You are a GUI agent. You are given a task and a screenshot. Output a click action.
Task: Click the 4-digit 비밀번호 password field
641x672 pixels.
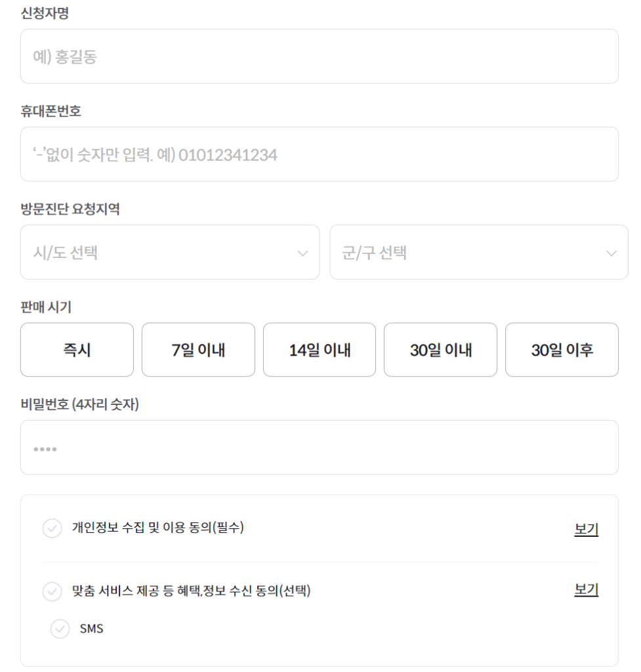click(x=319, y=448)
